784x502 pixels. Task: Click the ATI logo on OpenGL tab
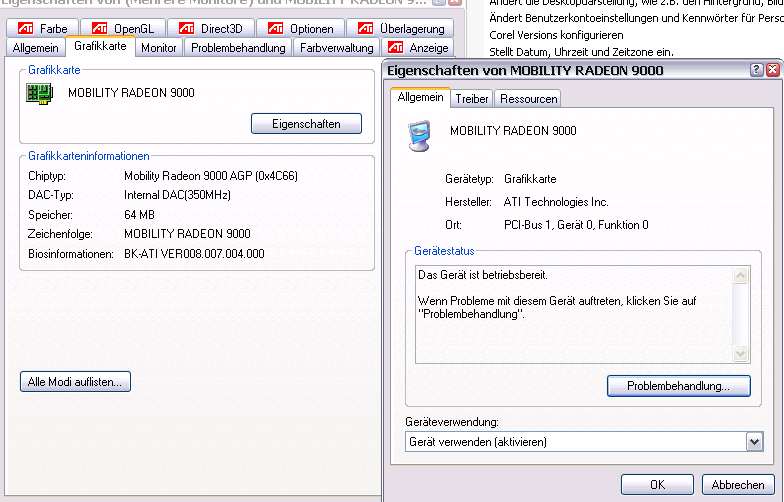pyautogui.click(x=100, y=28)
